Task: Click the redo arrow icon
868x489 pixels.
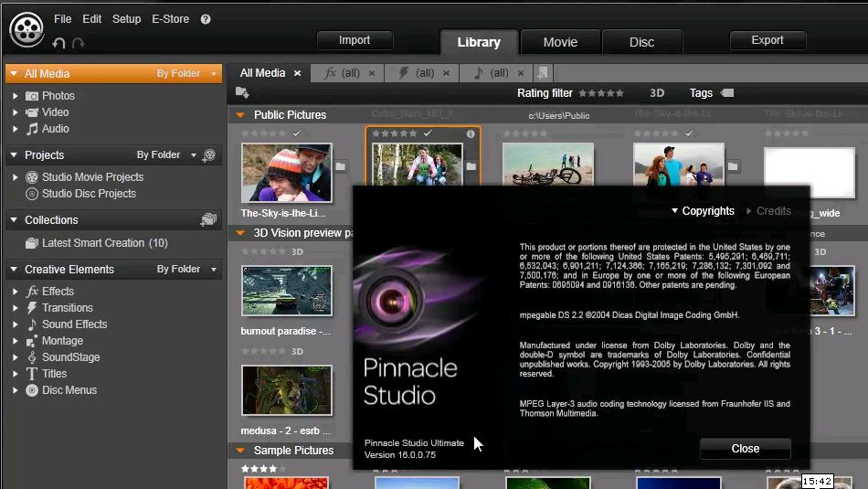Action: click(78, 43)
